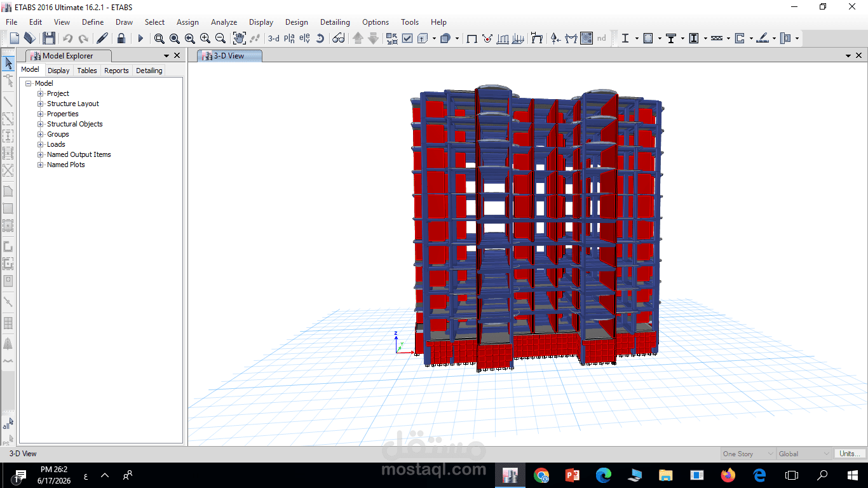Viewport: 868px width, 488px height.
Task: Switch to the Display tab in Model Explorer
Action: 58,71
